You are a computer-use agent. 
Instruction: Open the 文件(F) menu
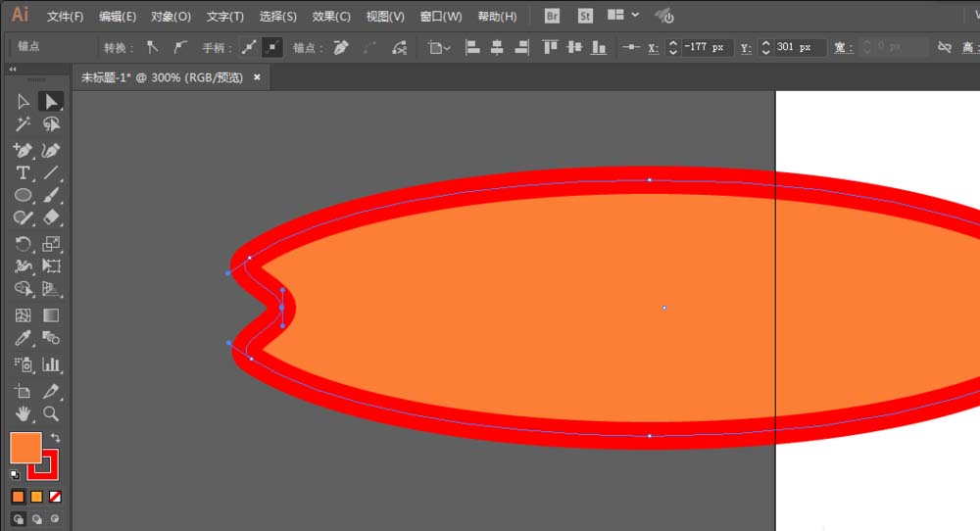pyautogui.click(x=65, y=17)
